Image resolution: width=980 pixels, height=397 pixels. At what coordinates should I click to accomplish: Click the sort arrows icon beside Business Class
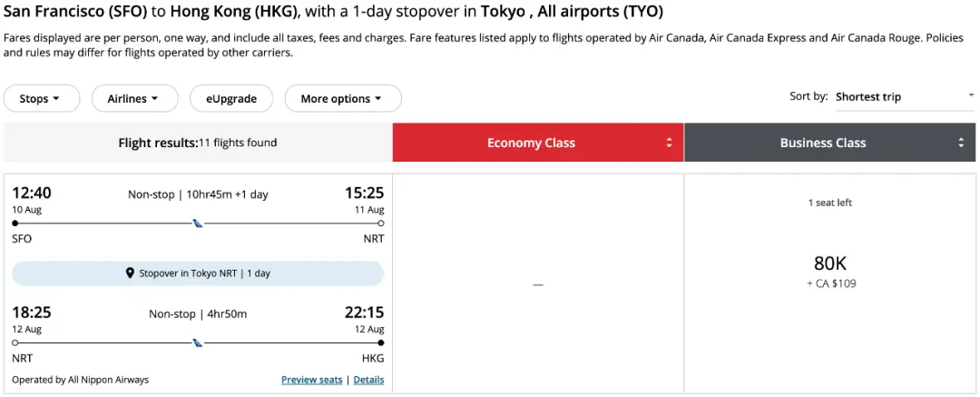[x=961, y=143]
